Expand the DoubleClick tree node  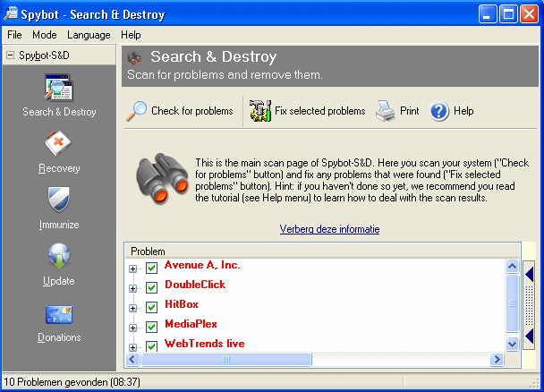click(x=132, y=288)
